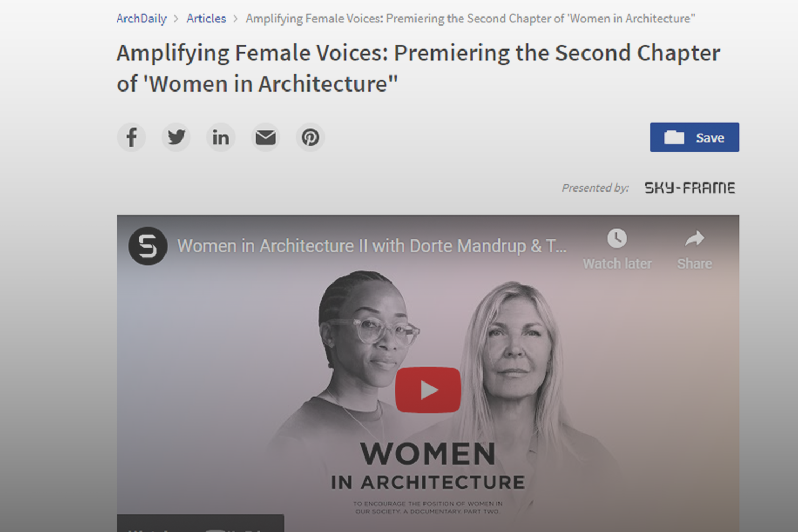798x532 pixels.
Task: Open the Sky-Frame channel avatar on video
Action: (148, 246)
